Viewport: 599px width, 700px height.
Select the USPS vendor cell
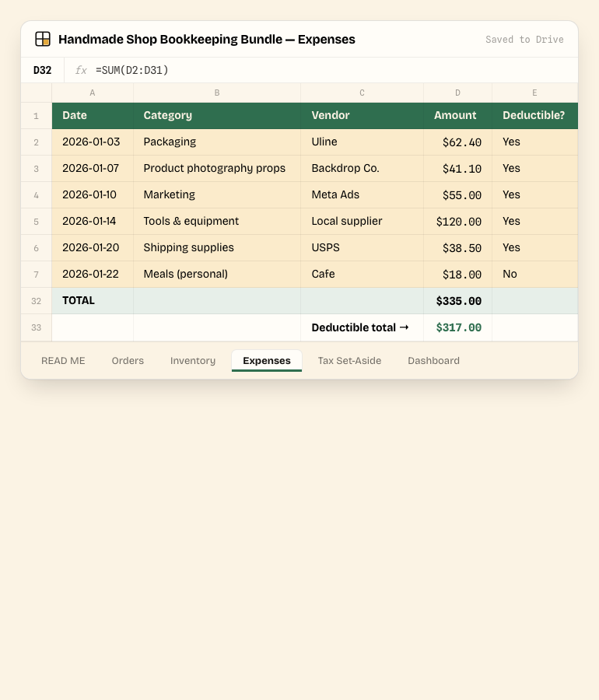click(x=362, y=247)
